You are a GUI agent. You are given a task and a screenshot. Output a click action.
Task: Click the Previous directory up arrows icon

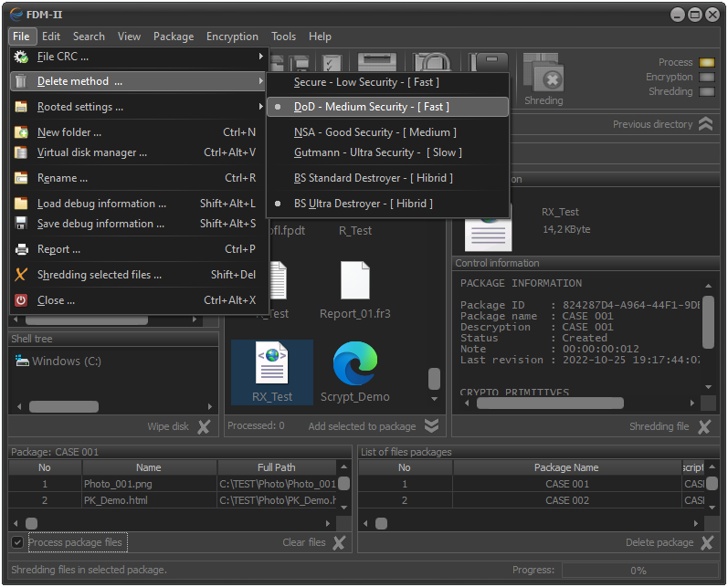click(x=706, y=124)
